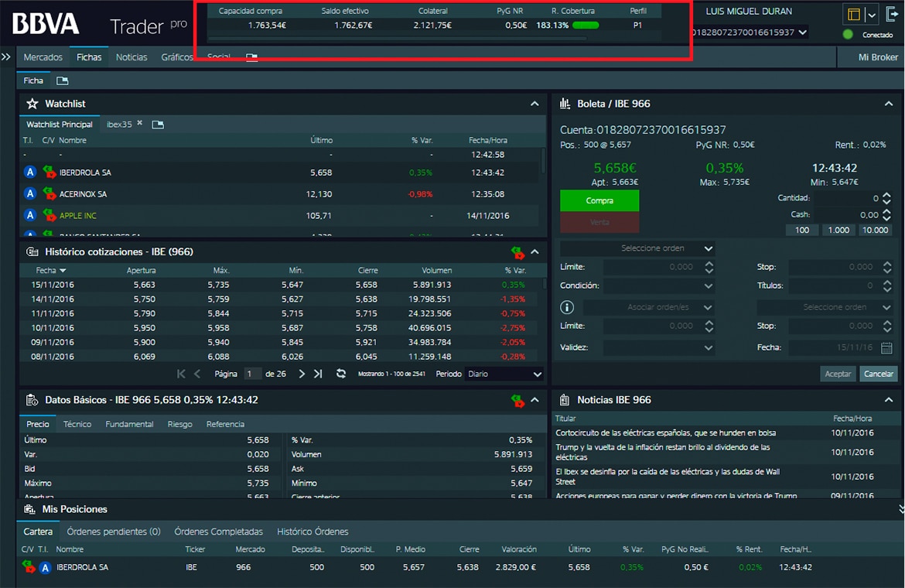Click the Mis Posiciones panel icon
Image resolution: width=905 pixels, height=588 pixels.
coord(29,509)
